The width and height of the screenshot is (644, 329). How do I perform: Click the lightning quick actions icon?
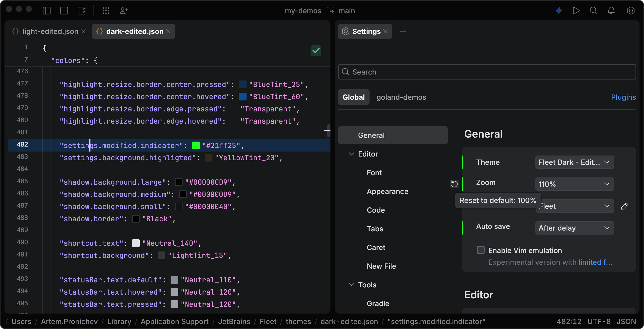click(x=559, y=10)
